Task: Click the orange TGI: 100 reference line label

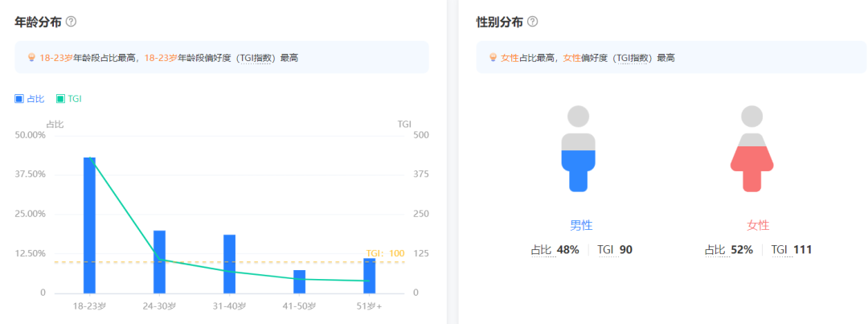Action: 385,253
